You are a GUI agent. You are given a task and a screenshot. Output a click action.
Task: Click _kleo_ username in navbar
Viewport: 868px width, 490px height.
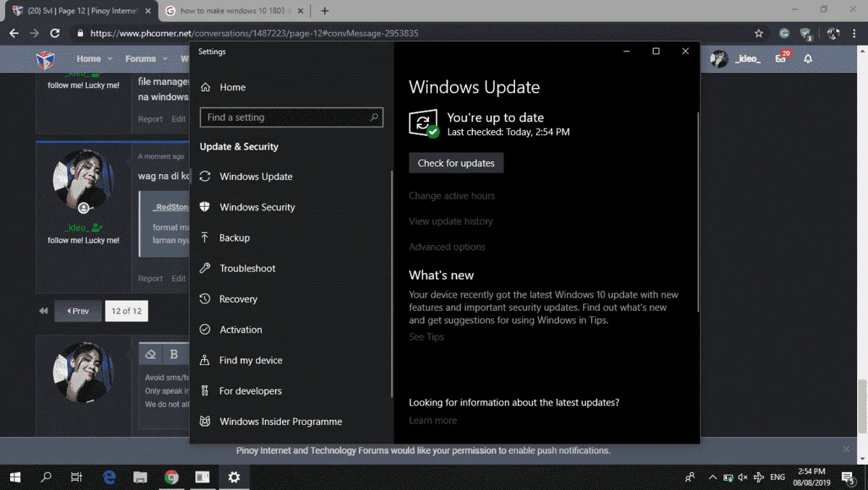tap(747, 59)
